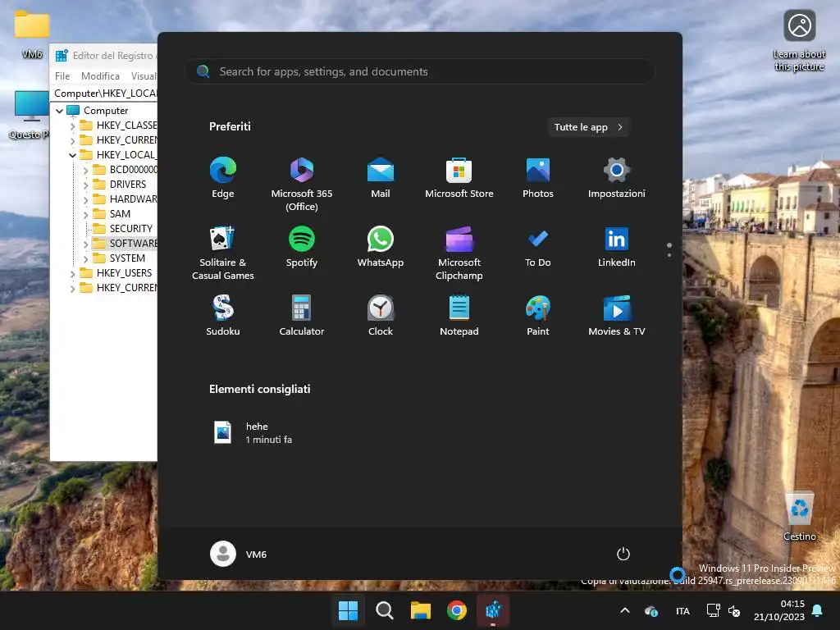The width and height of the screenshot is (840, 630).
Task: Open Spotify from Start menu
Action: pyautogui.click(x=302, y=247)
